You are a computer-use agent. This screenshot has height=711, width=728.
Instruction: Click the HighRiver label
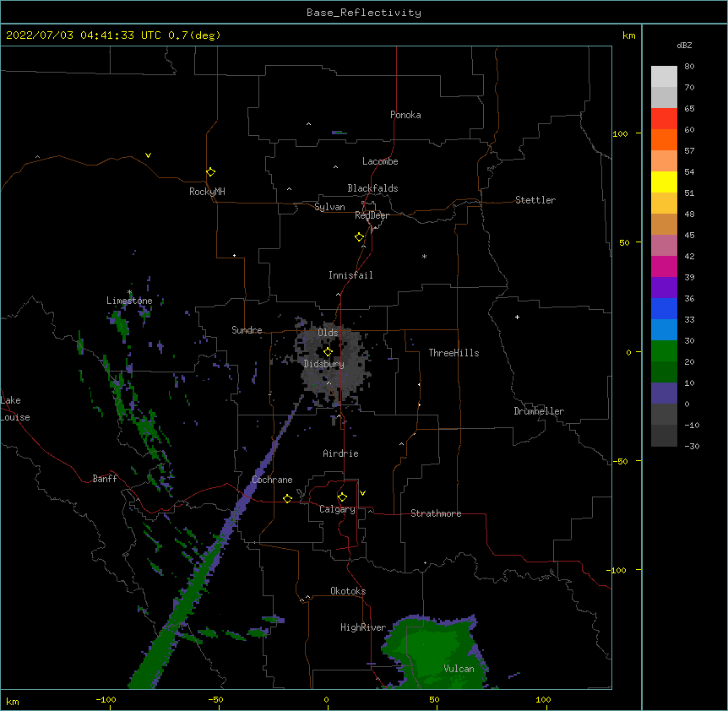363,627
